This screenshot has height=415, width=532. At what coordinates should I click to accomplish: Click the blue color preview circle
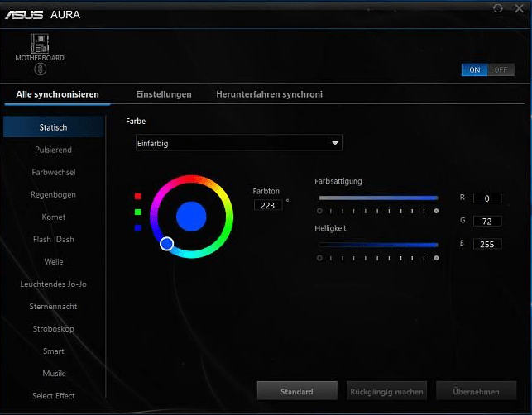pyautogui.click(x=191, y=217)
